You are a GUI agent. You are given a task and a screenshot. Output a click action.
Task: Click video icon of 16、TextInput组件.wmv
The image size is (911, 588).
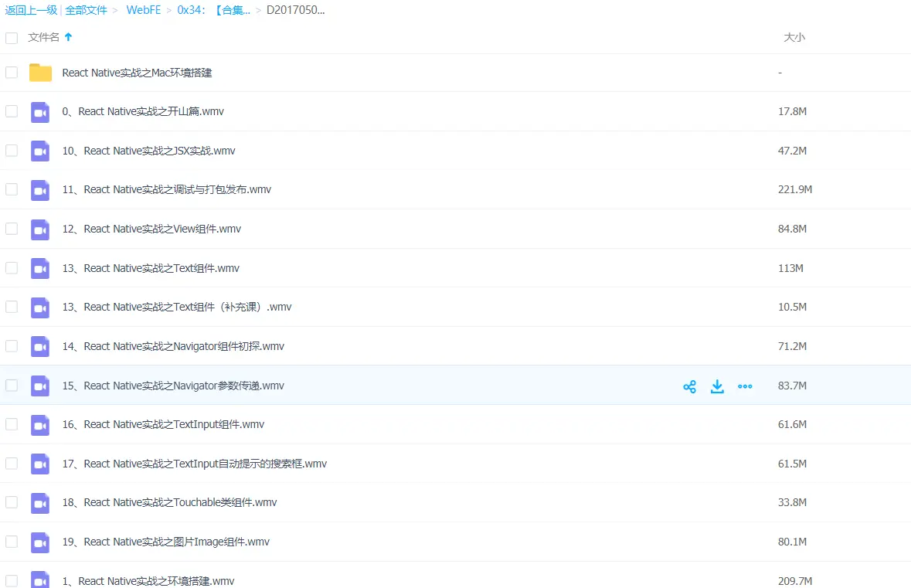[x=40, y=425]
